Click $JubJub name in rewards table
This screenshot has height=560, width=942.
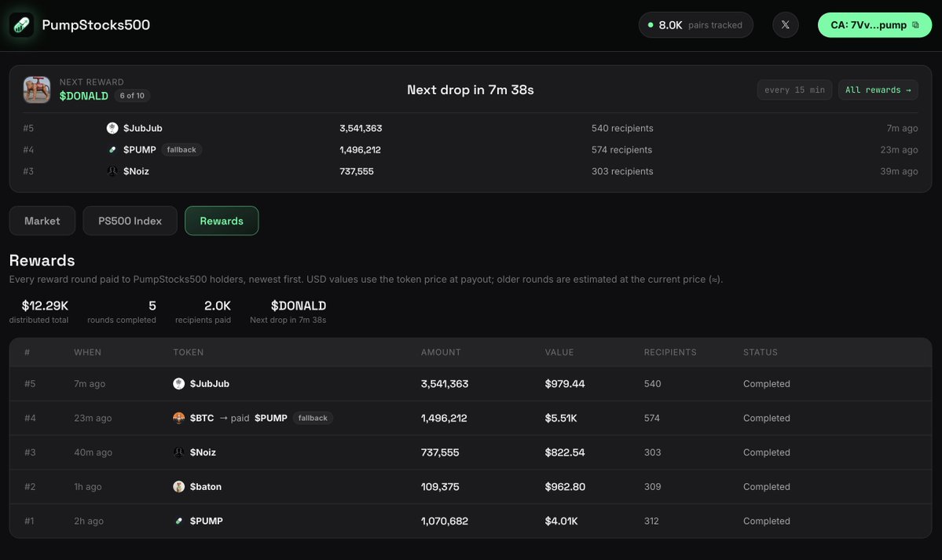click(210, 383)
